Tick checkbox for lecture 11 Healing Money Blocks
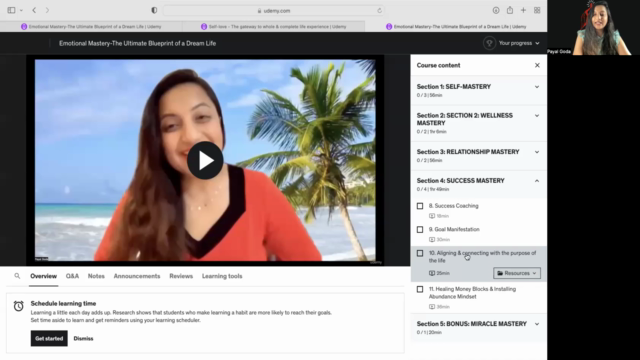 420,289
